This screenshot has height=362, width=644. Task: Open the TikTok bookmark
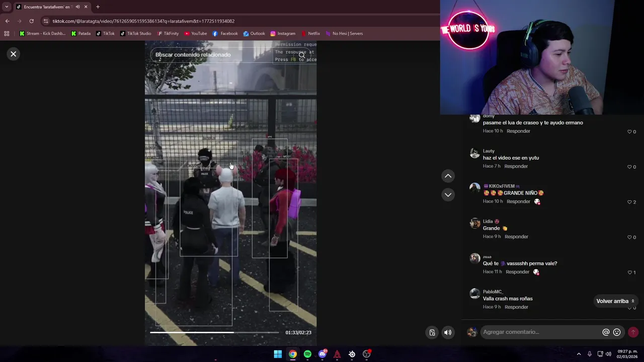[x=105, y=34]
